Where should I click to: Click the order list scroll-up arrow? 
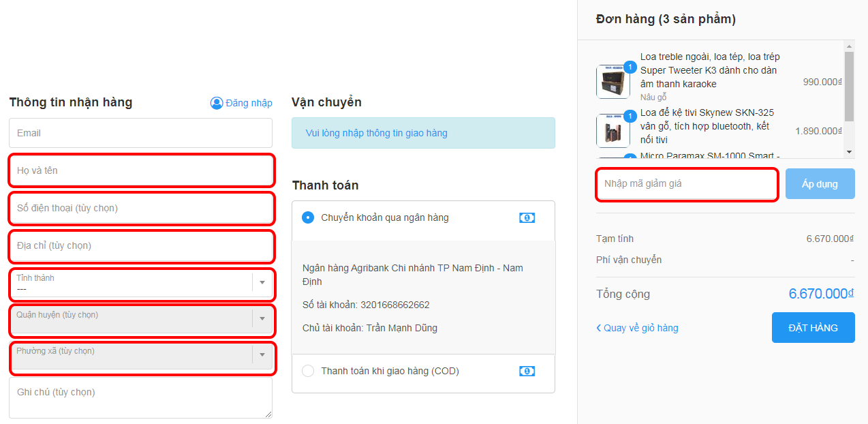(849, 46)
